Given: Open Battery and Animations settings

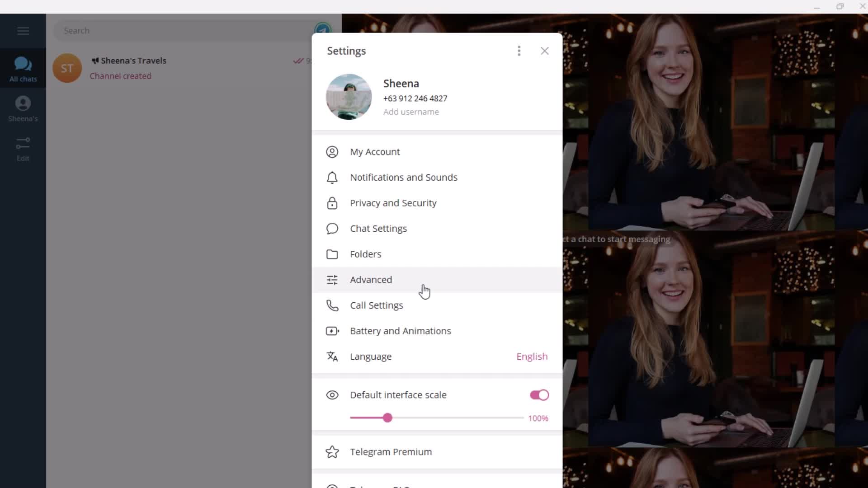Looking at the screenshot, I should click(x=401, y=331).
